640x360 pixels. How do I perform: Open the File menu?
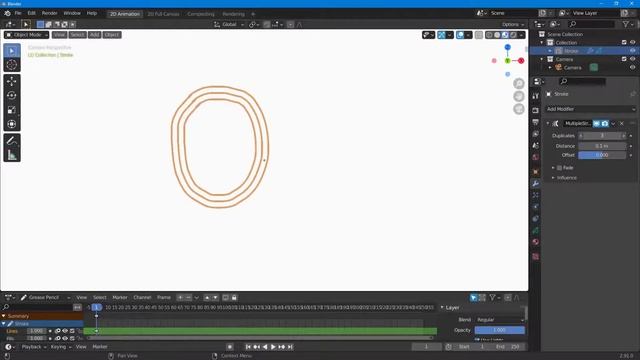point(18,13)
